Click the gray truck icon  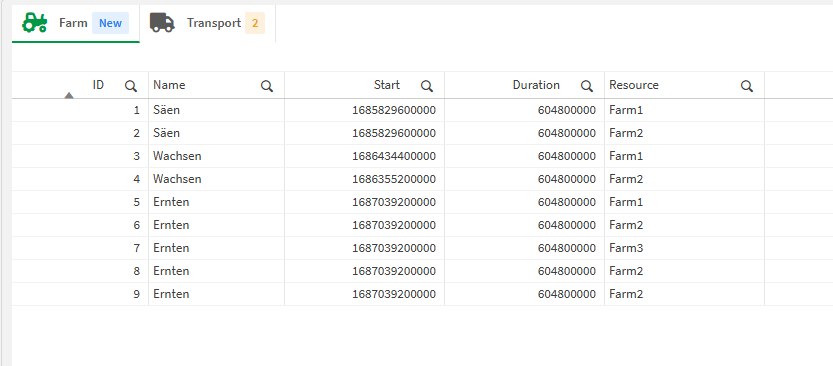coord(162,23)
